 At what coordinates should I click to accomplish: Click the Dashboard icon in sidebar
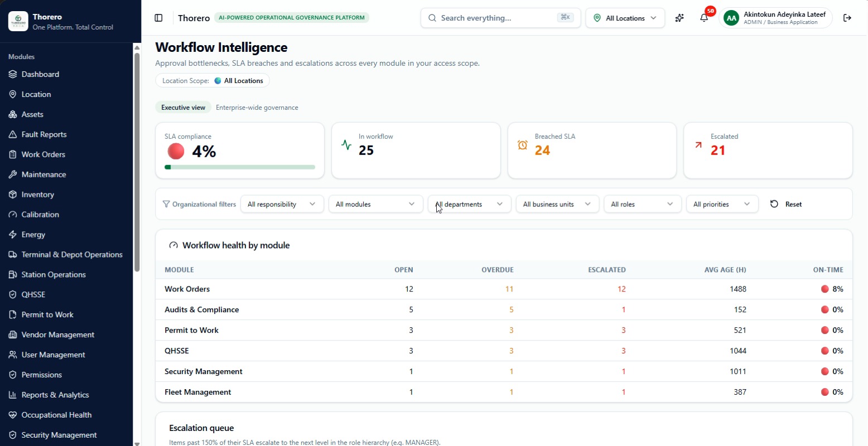13,74
